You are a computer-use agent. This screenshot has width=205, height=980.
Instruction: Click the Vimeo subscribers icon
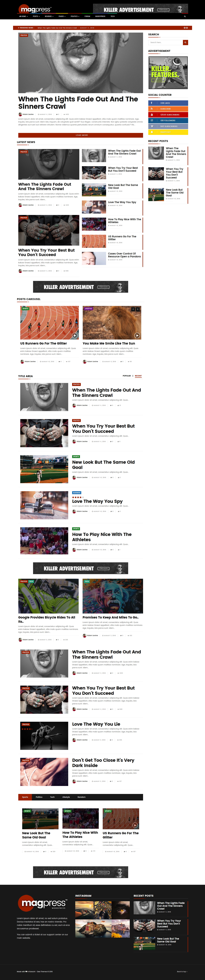pyautogui.click(x=151, y=126)
